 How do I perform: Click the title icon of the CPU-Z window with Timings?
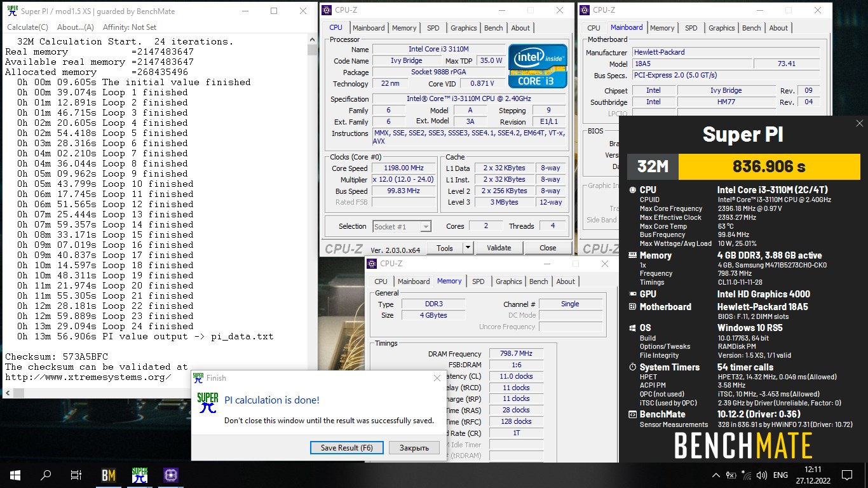click(x=372, y=264)
